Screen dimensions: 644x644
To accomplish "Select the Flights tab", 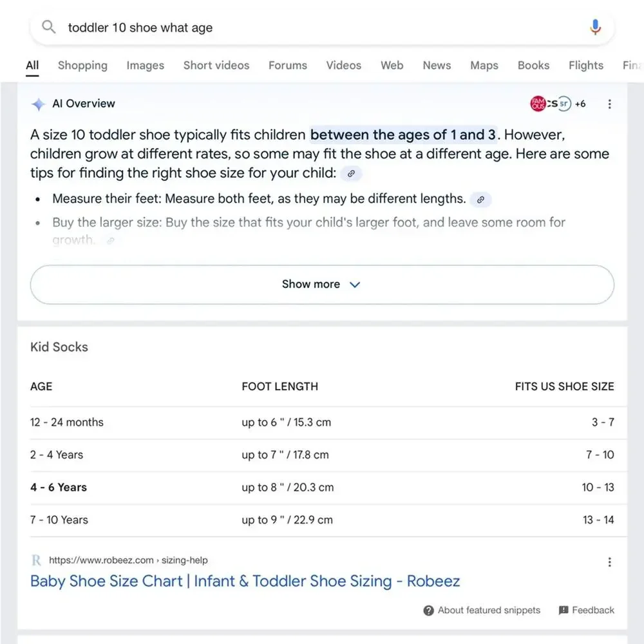I will pos(586,65).
